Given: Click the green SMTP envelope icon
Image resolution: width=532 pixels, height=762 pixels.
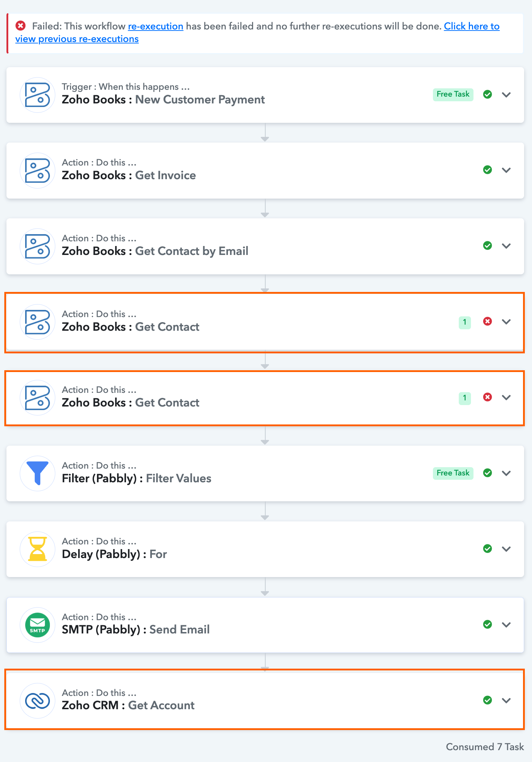Looking at the screenshot, I should click(37, 625).
